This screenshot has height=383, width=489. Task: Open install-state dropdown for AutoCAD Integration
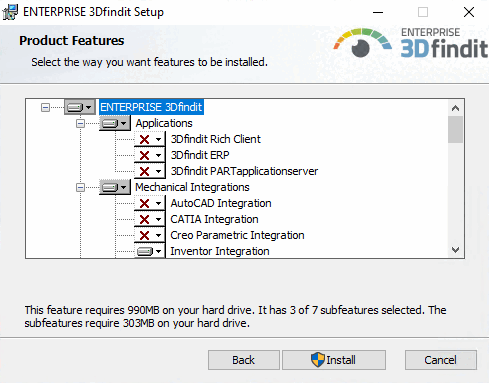click(150, 203)
